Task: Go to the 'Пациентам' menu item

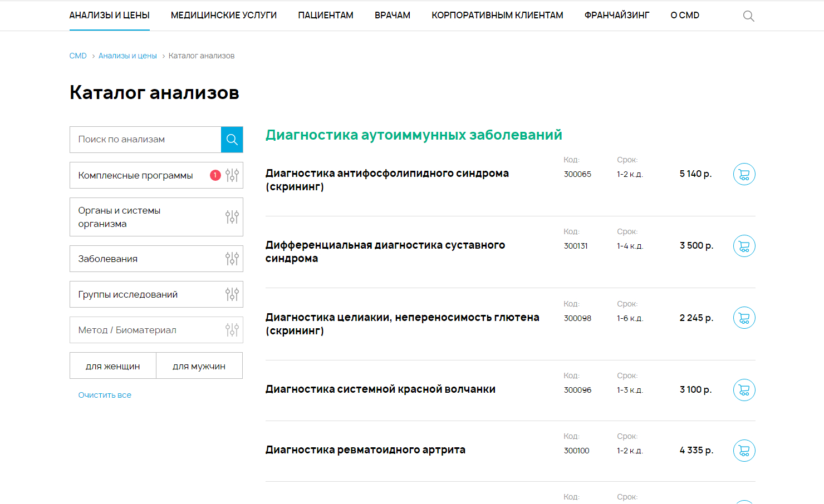Action: [325, 16]
